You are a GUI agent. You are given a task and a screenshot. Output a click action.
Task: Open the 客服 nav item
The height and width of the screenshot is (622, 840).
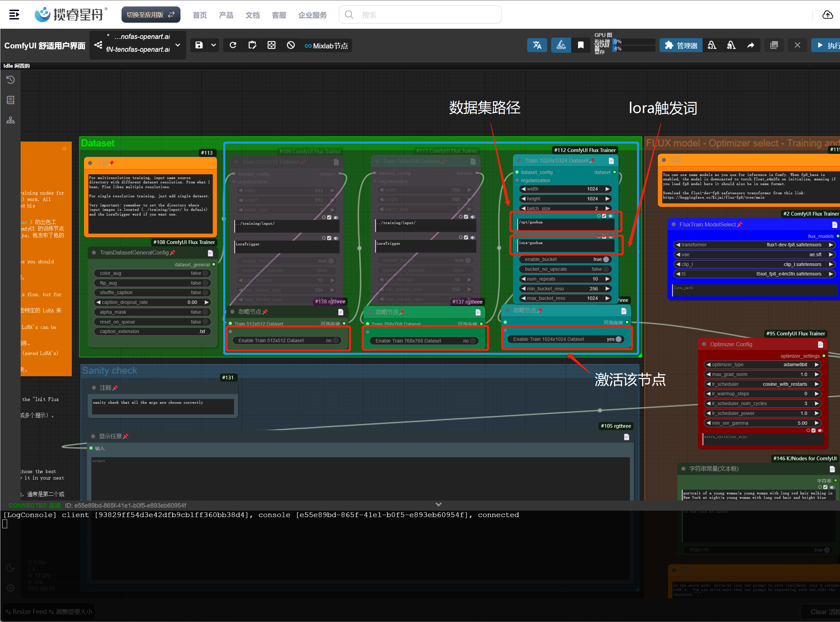[x=279, y=15]
